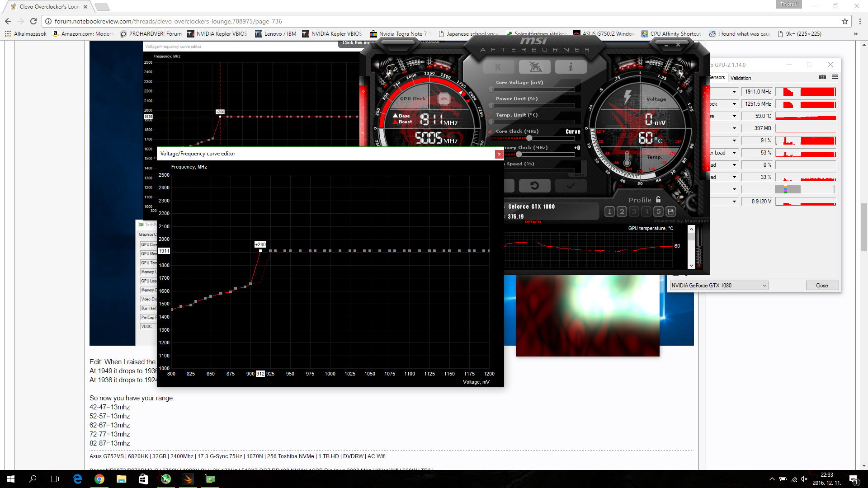The image size is (868, 488).
Task: Expand the dropdown beside 59.0 °C
Action: coord(734,116)
